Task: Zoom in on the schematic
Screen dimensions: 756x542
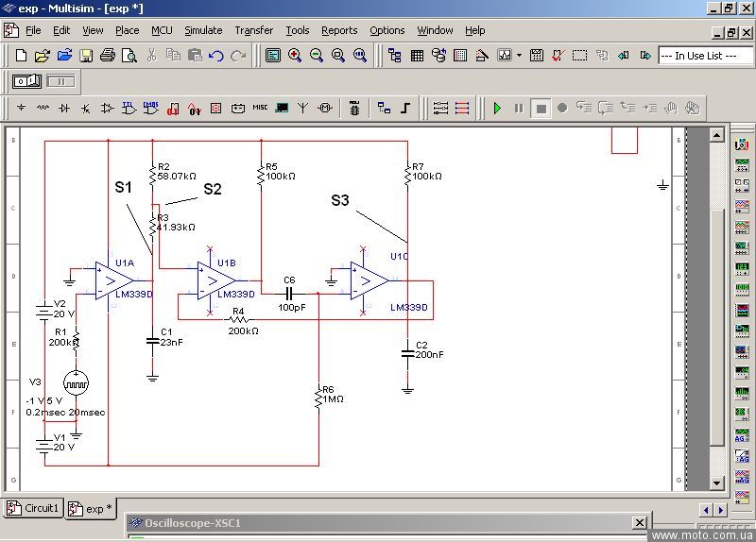Action: pyautogui.click(x=295, y=56)
